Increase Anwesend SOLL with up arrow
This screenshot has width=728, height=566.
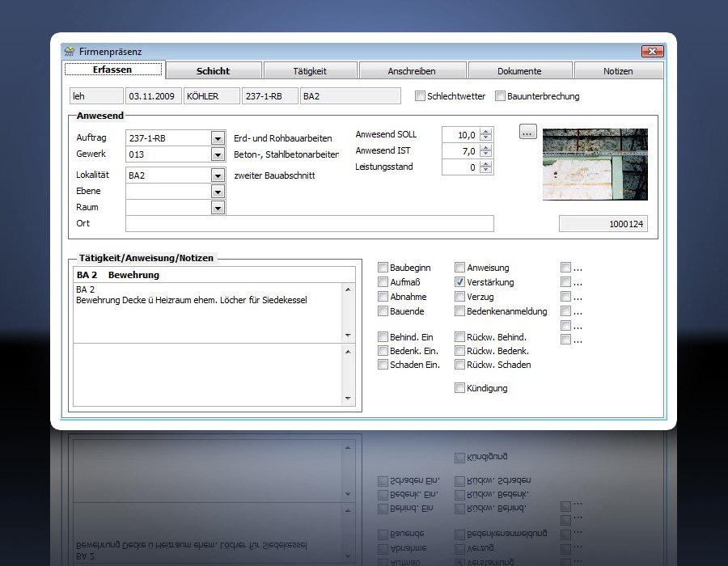point(485,131)
